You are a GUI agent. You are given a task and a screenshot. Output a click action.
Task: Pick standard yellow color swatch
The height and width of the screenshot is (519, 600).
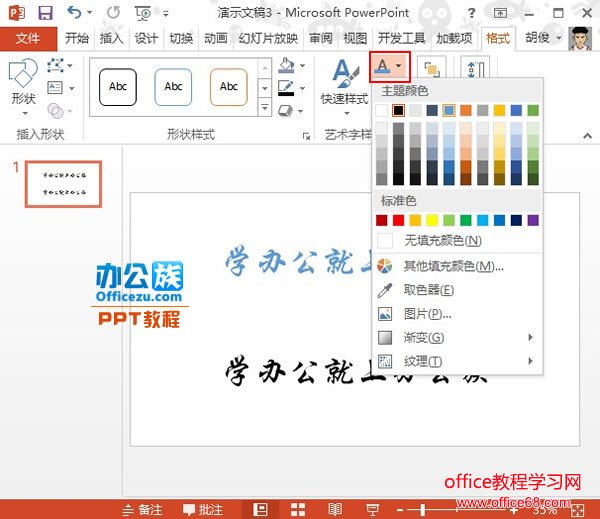(x=432, y=220)
